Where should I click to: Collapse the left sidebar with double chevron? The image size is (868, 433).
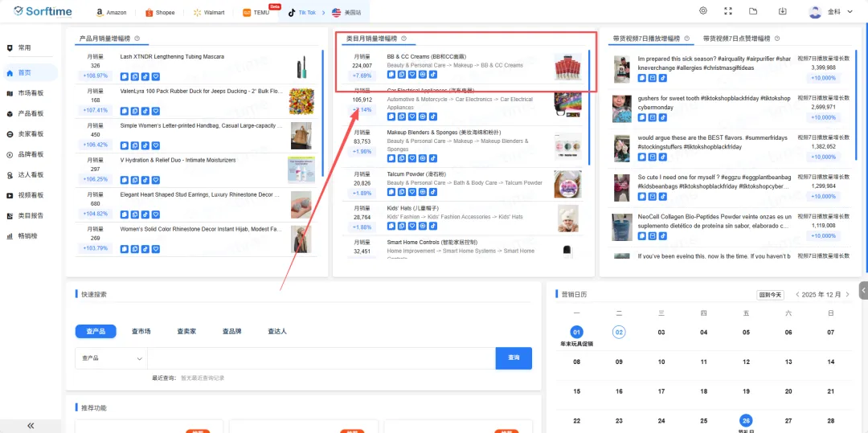(x=31, y=425)
